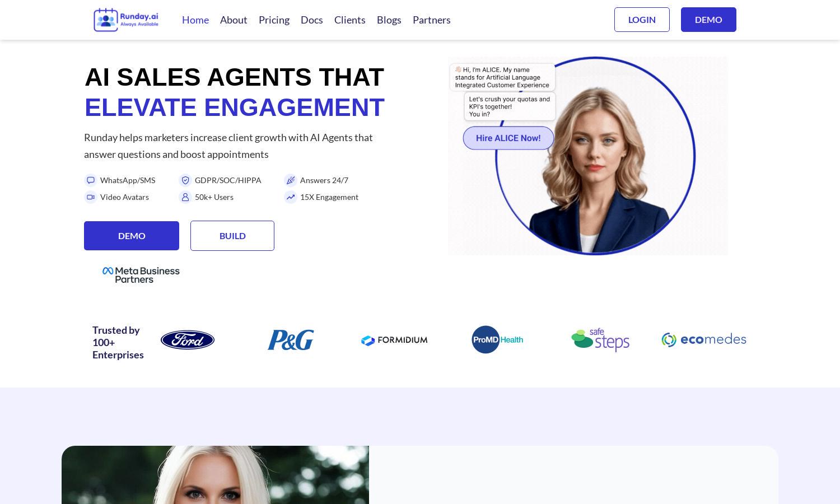Click the Meta Business Partners badge
This screenshot has height=504, width=840.
[x=141, y=275]
